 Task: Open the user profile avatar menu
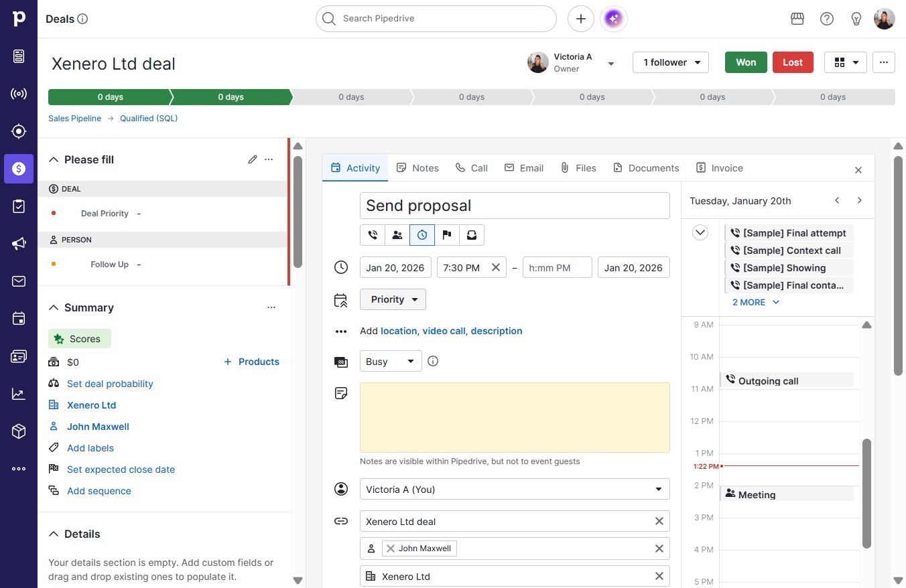pos(885,19)
